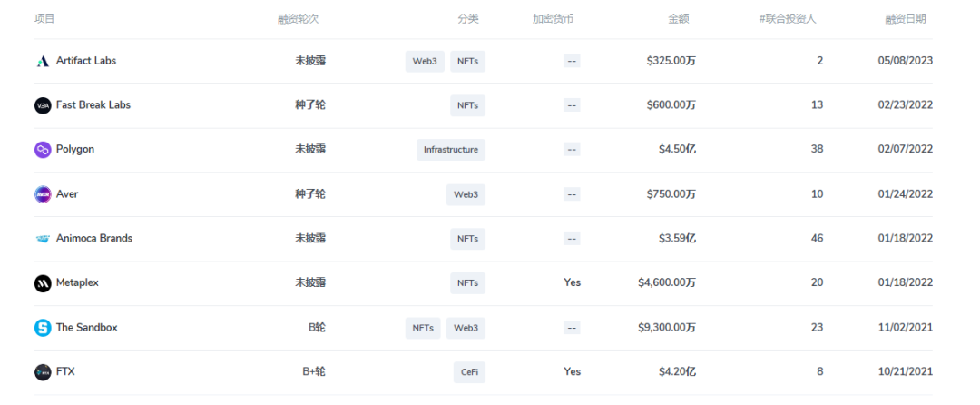Viewport: 980px width, 405px height.
Task: Sort by the 融资轮次 column header
Action: (x=299, y=19)
